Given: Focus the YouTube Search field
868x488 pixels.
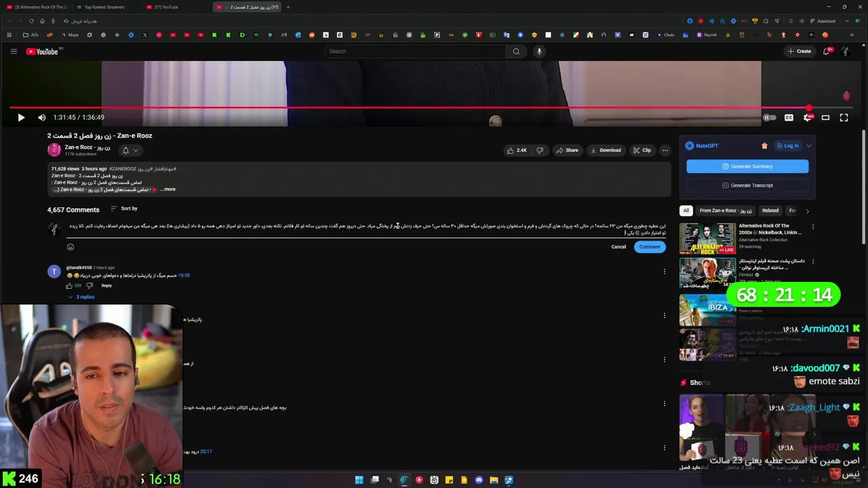Looking at the screenshot, I should pos(414,52).
